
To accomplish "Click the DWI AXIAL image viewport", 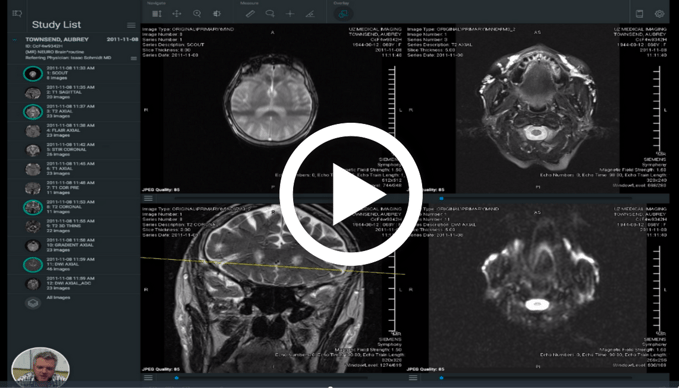I will point(537,288).
